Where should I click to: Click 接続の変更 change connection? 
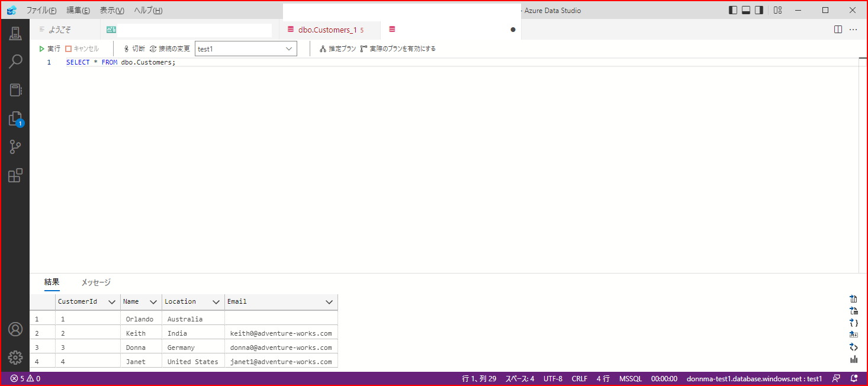click(x=170, y=49)
